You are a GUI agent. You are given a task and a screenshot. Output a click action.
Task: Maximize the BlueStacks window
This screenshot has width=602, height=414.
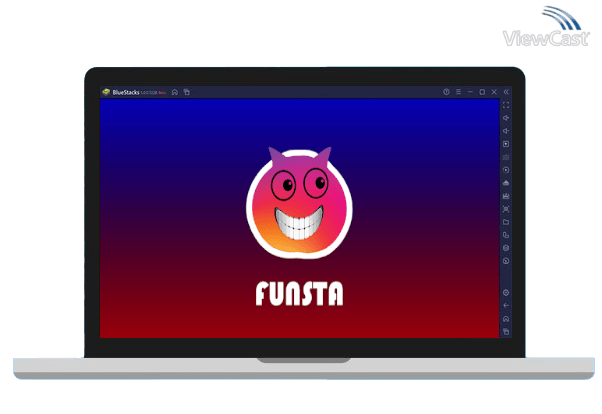[x=482, y=92]
